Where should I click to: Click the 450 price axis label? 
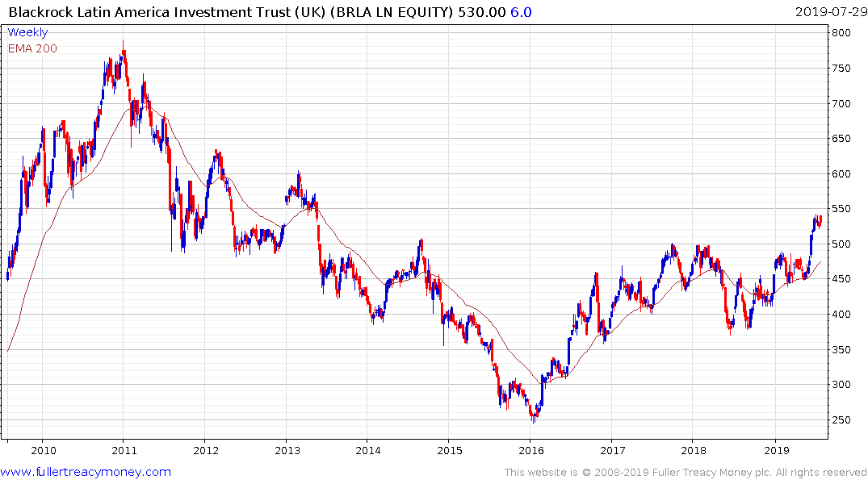pos(841,279)
